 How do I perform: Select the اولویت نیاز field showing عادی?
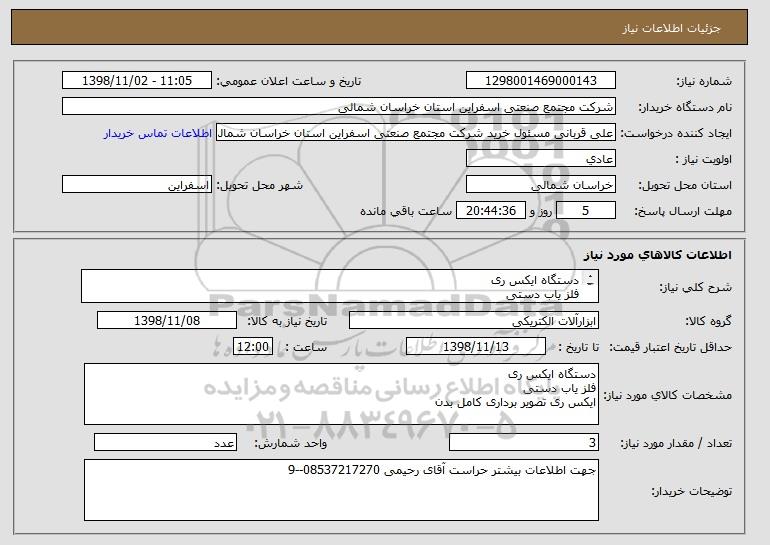(x=541, y=159)
